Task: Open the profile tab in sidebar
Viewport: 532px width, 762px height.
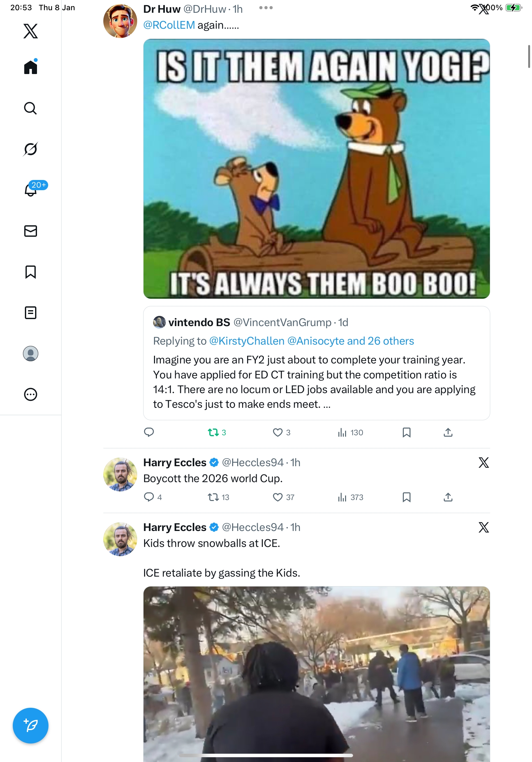Action: pos(31,354)
